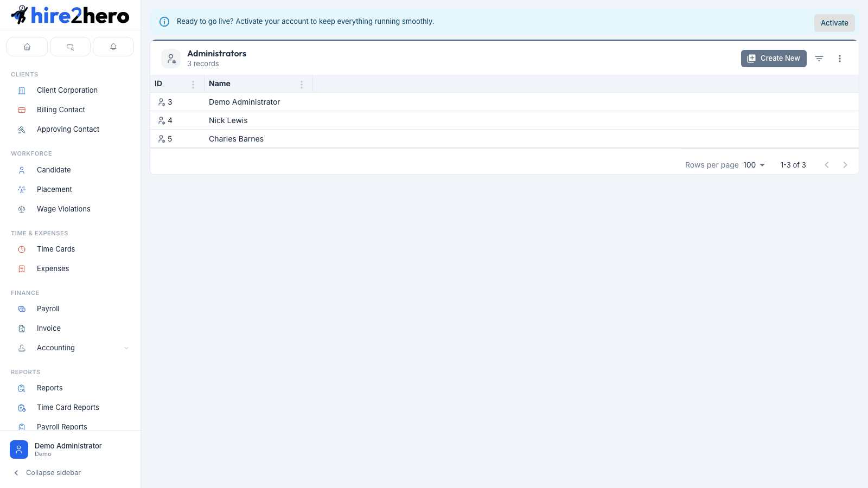This screenshot has width=868, height=488.
Task: Navigate to Placement section
Action: [x=54, y=190]
